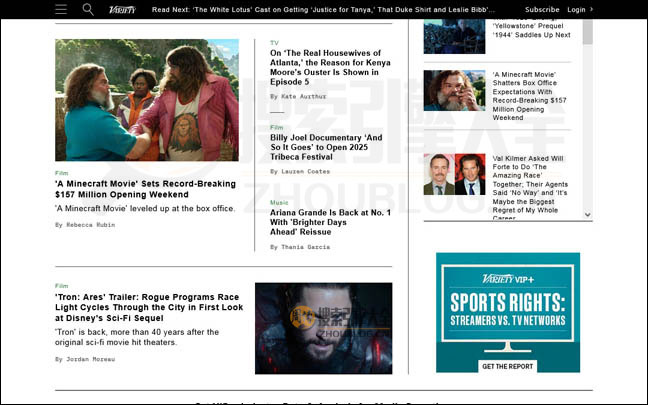Open Real Housewives of Atlanta article

[330, 67]
